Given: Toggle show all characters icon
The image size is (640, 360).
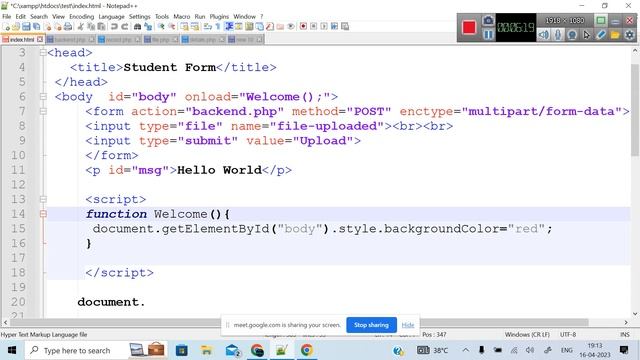Looking at the screenshot, I should (218, 27).
